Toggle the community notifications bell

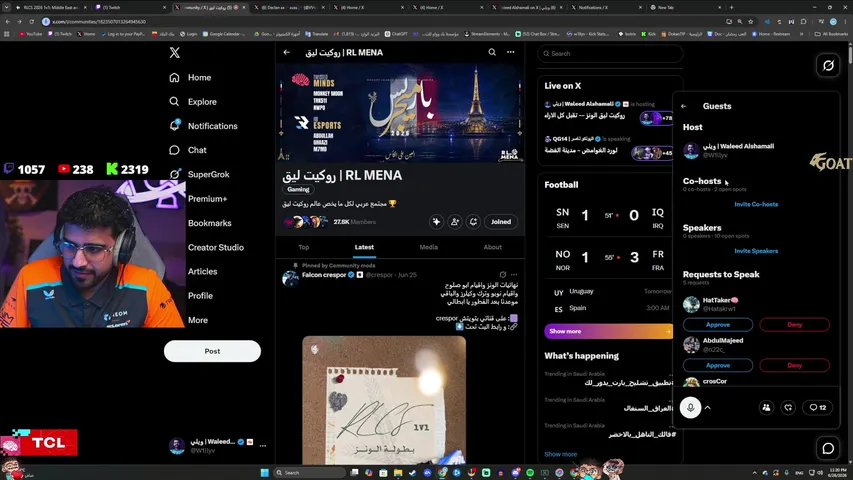click(x=473, y=222)
